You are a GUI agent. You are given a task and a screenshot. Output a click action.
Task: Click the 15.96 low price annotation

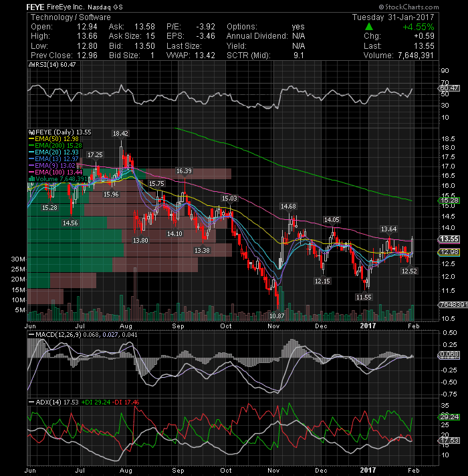[111, 195]
